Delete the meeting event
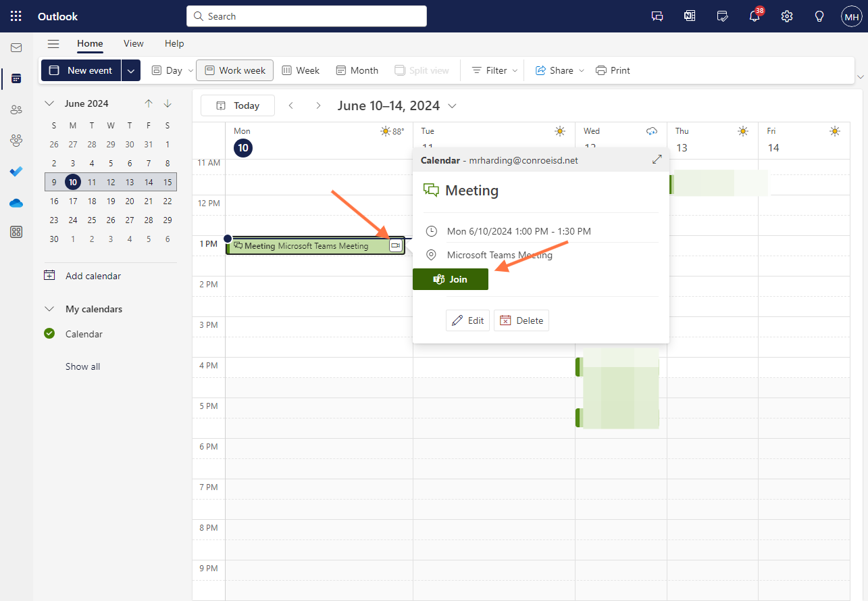Screen dimensions: 868x601 tap(521, 320)
